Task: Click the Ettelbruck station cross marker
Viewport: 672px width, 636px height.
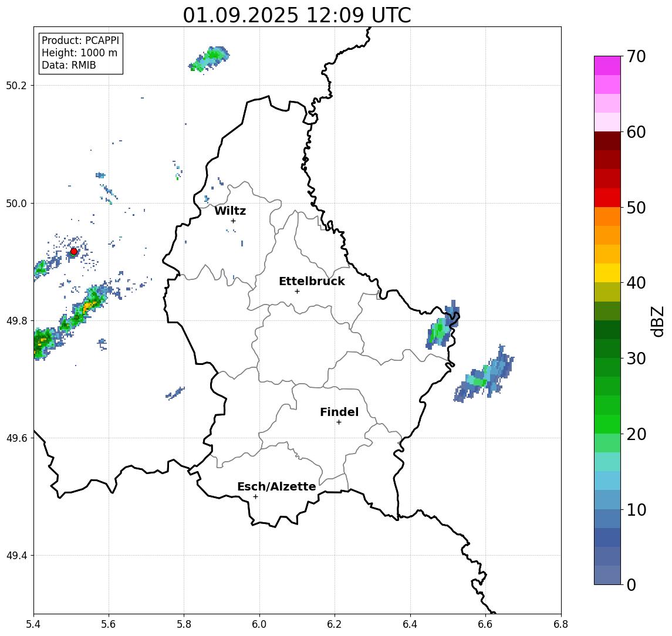Action: coord(297,292)
